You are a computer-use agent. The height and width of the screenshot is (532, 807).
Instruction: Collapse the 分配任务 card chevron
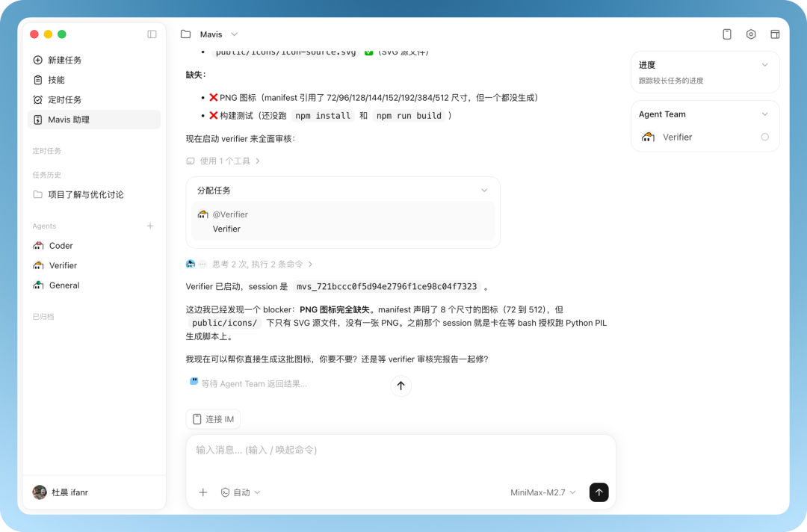[483, 191]
